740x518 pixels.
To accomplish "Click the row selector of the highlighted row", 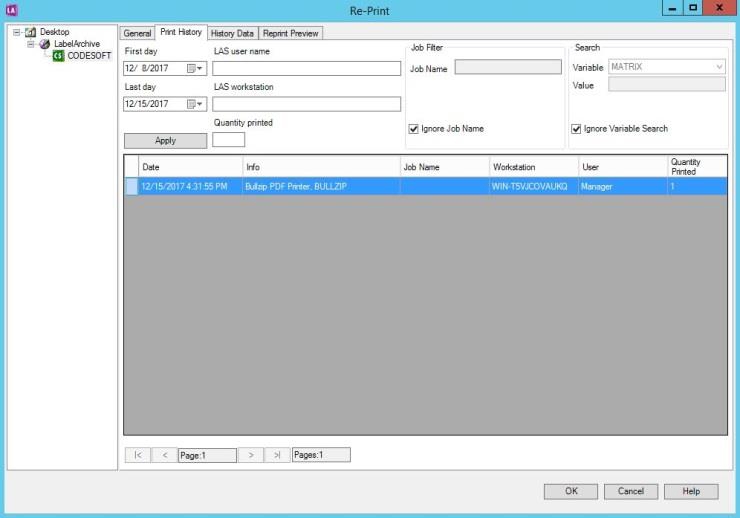I will pos(132,186).
